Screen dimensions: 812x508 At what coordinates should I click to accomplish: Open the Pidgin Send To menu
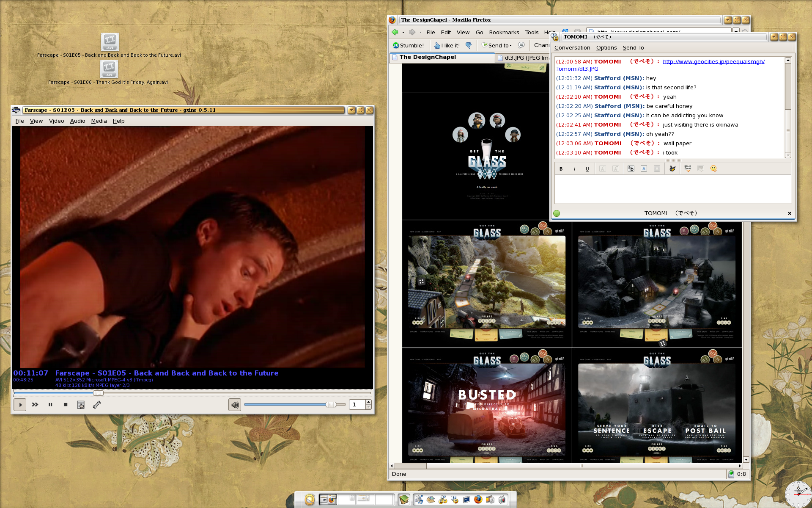tap(633, 48)
